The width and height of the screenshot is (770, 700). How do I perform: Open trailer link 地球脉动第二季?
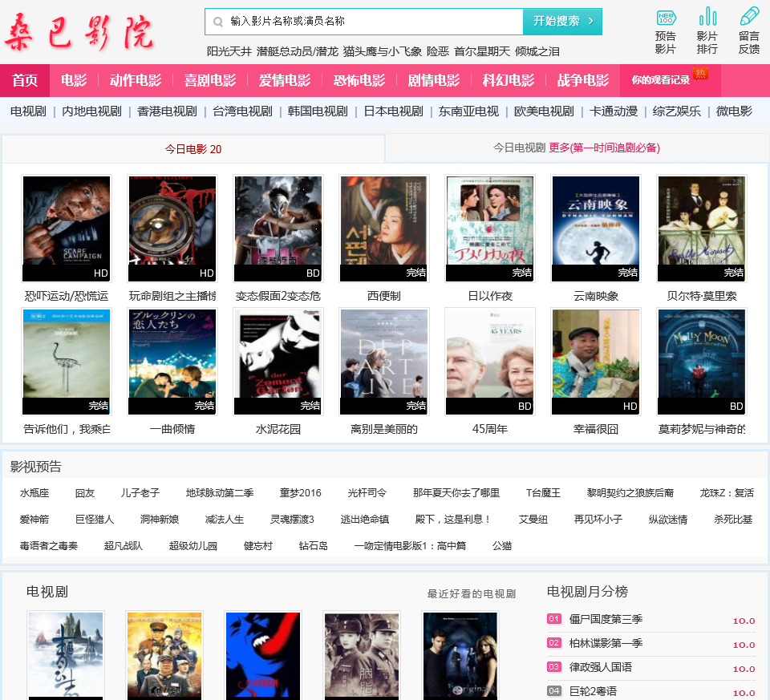220,493
